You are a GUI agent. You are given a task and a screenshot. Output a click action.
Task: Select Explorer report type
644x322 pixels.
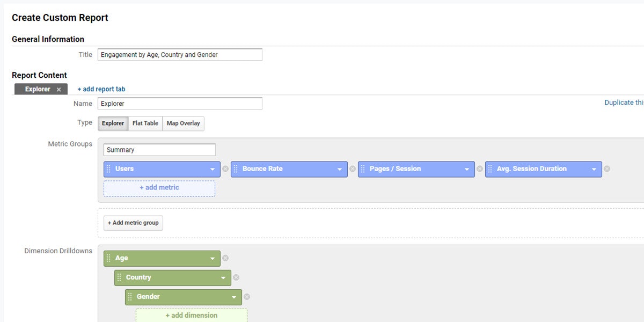pos(113,123)
